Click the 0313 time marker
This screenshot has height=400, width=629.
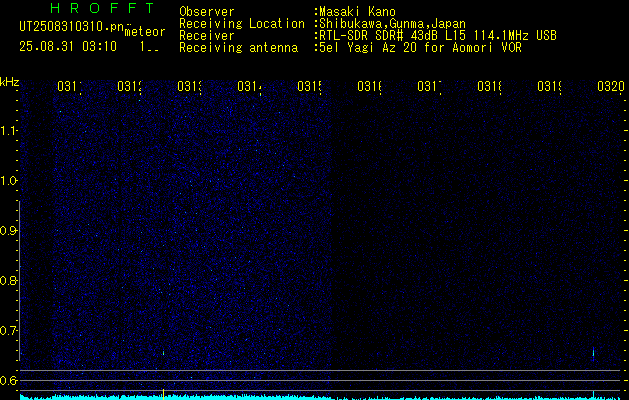[190, 86]
